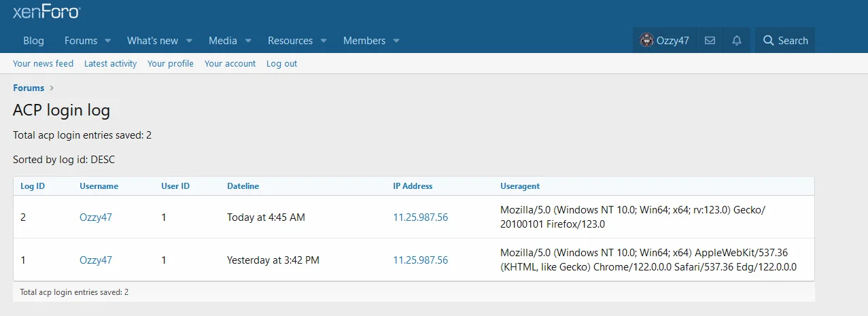
Task: Open the Your profile link
Action: point(170,64)
